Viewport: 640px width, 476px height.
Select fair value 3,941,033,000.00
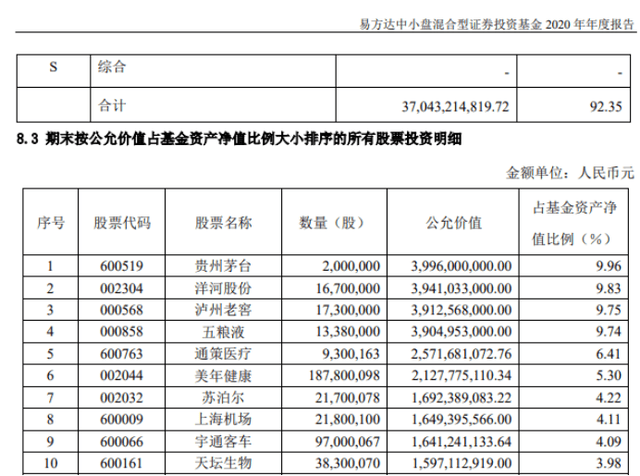[x=461, y=289]
